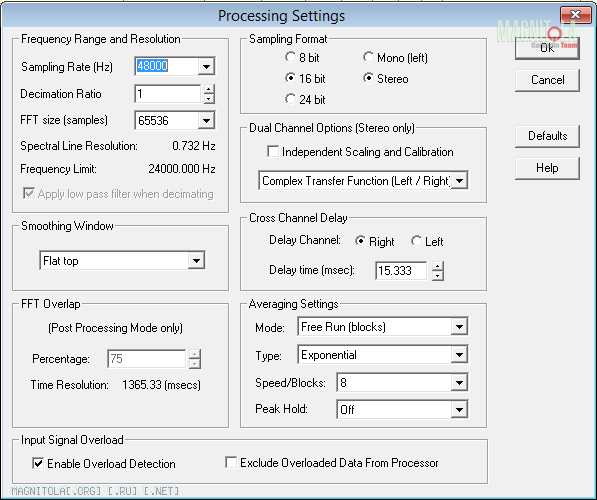Open the Averaging Type Exponential dropdown
Screen dimensions: 597x500
pyautogui.click(x=460, y=355)
